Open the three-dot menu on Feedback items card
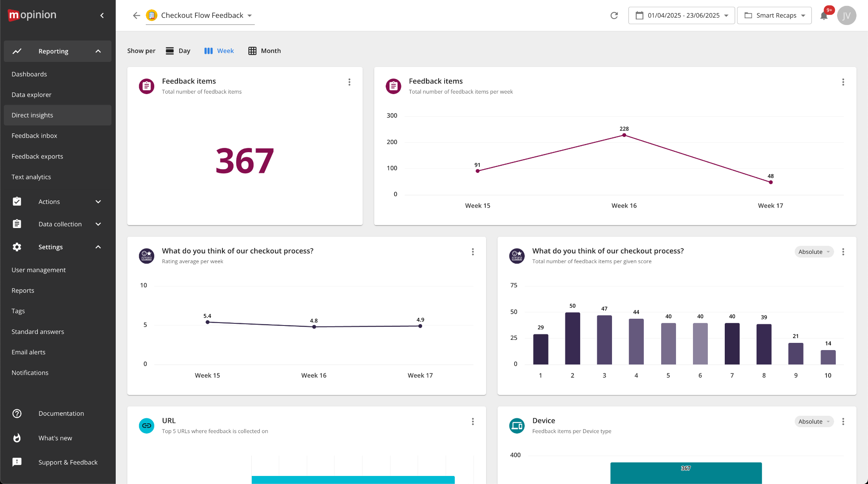 point(349,82)
